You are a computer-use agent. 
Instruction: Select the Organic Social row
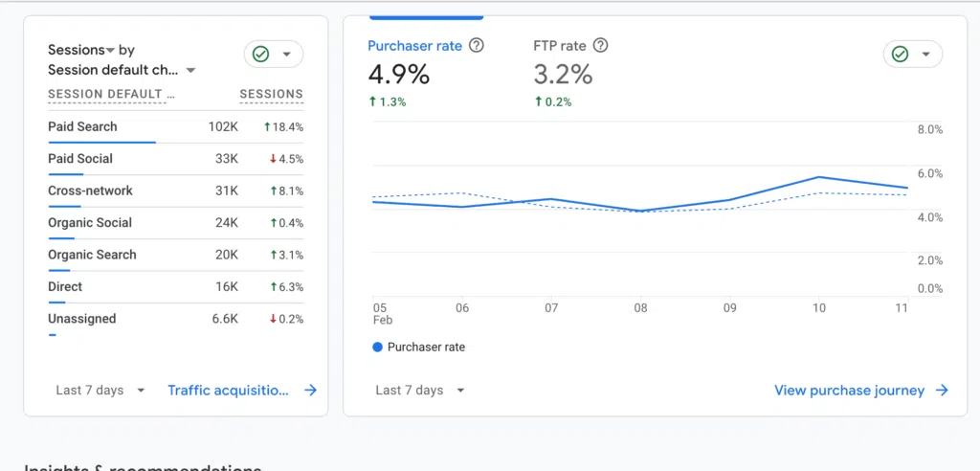pyautogui.click(x=176, y=223)
